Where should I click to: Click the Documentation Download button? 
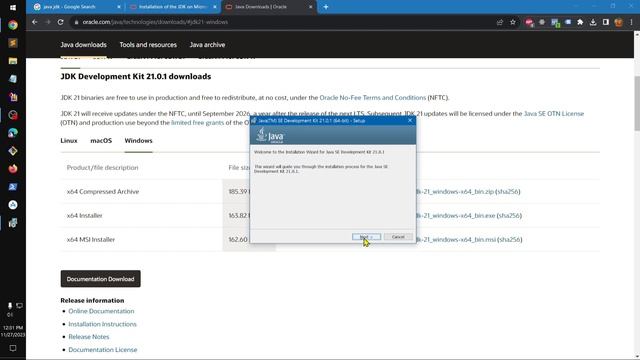click(100, 279)
